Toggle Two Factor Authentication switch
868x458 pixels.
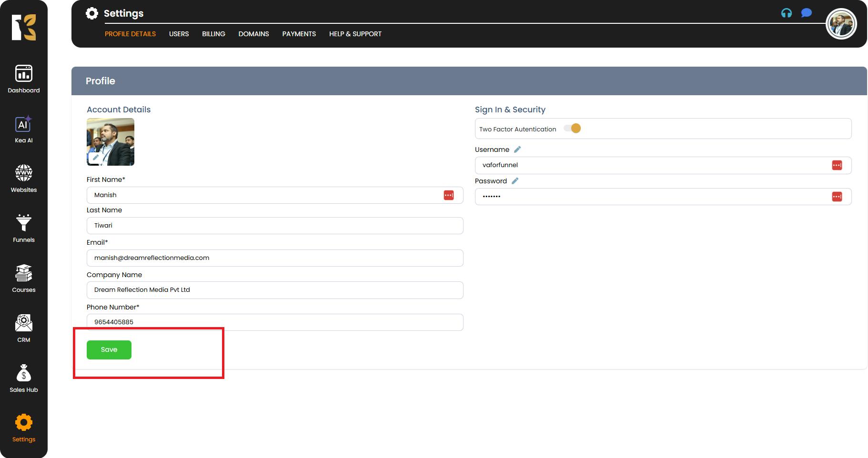tap(572, 129)
